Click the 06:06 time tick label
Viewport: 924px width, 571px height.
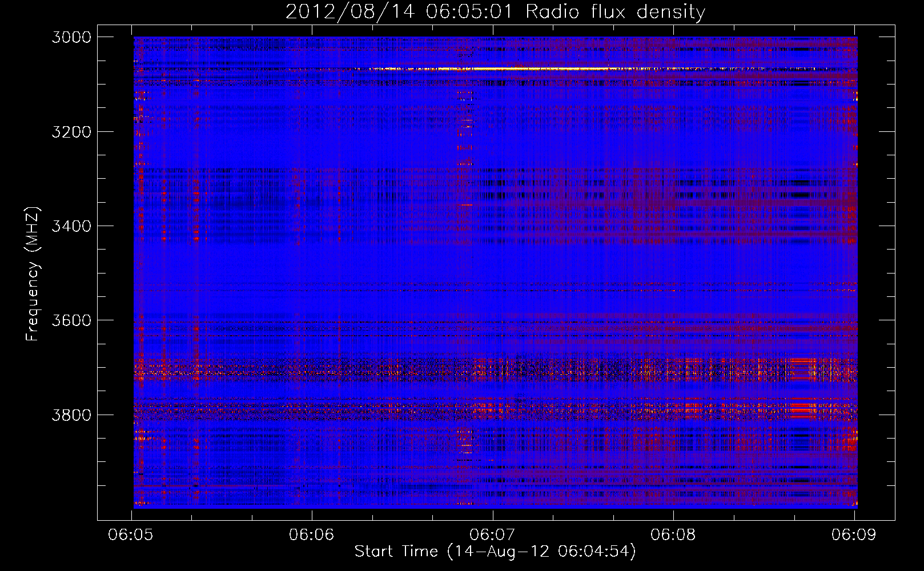311,535
